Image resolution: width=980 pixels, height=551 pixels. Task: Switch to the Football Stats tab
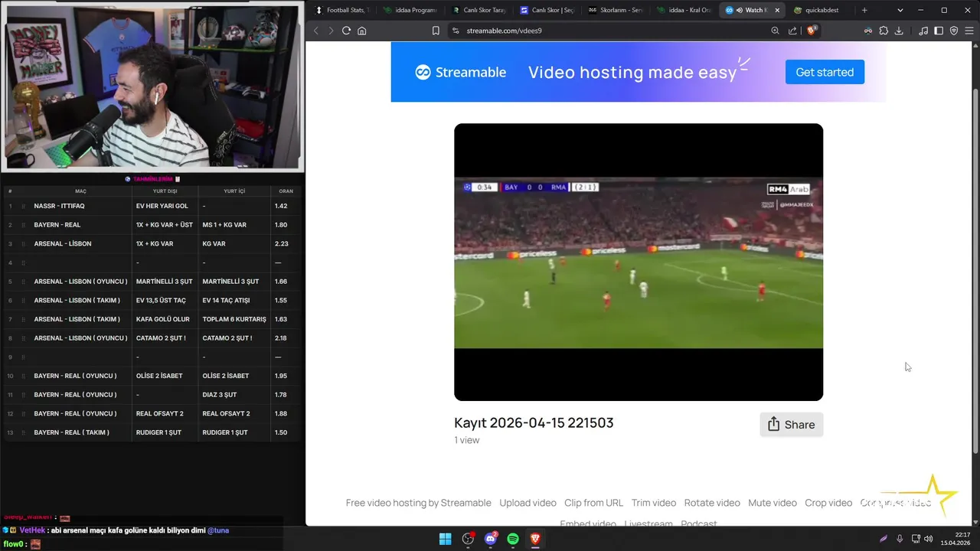[x=342, y=10]
